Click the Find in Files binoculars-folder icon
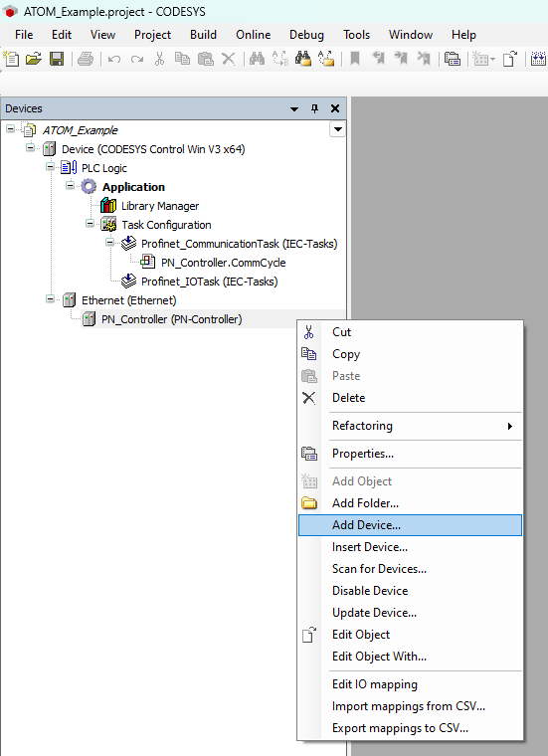This screenshot has height=756, width=548. click(303, 59)
